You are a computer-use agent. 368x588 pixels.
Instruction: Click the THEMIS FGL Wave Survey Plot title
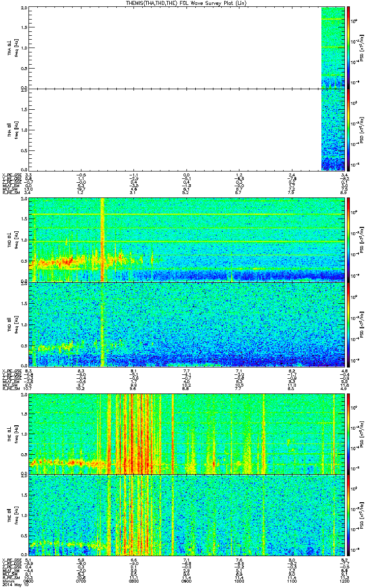coord(185,3)
